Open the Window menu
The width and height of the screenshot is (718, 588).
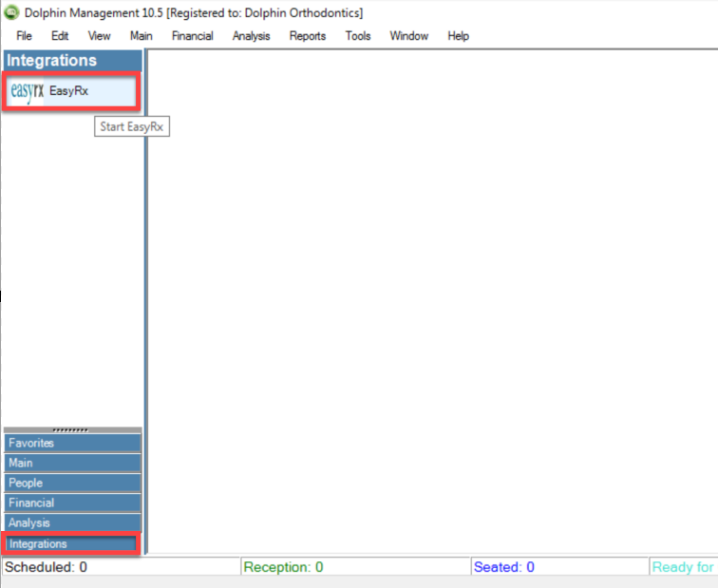pos(409,36)
